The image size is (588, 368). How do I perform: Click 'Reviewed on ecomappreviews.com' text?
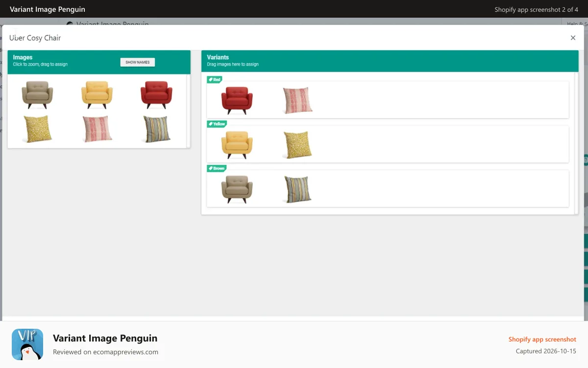(x=105, y=352)
